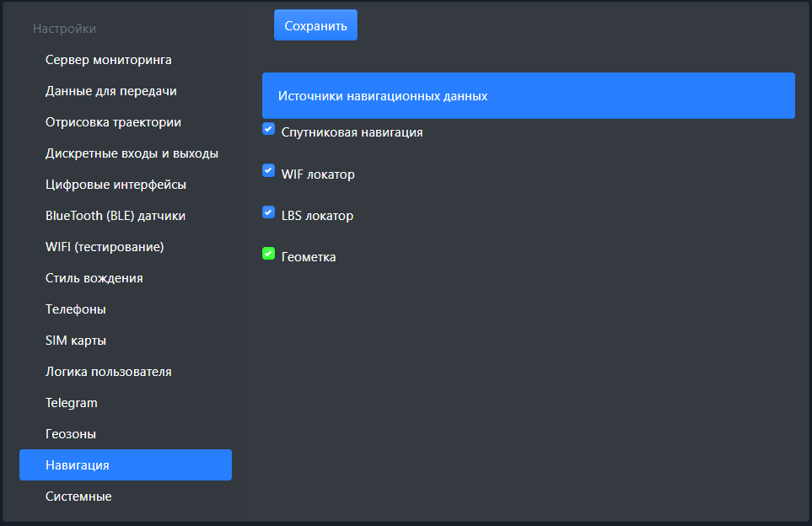Open Системные settings section
Screen dimensions: 812x526
coord(78,496)
